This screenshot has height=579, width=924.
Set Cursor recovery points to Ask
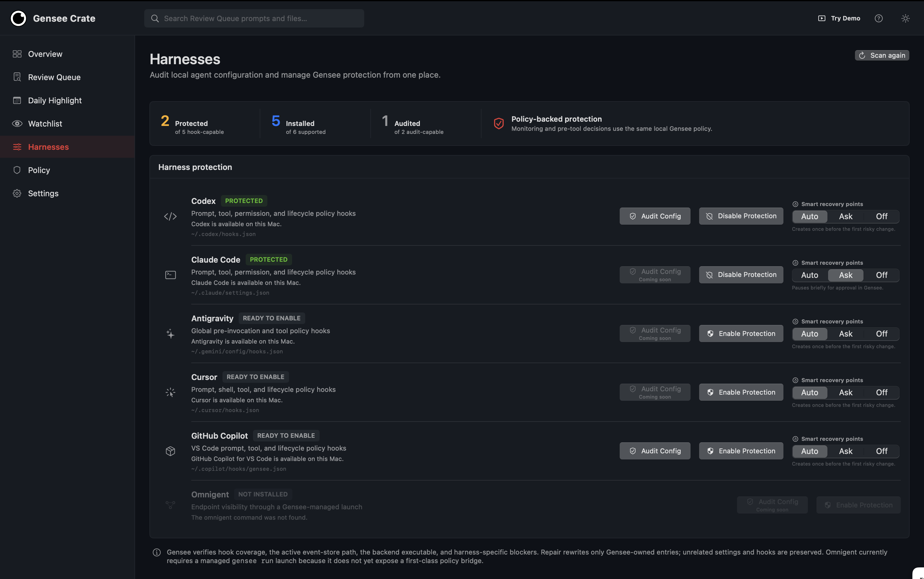click(845, 392)
